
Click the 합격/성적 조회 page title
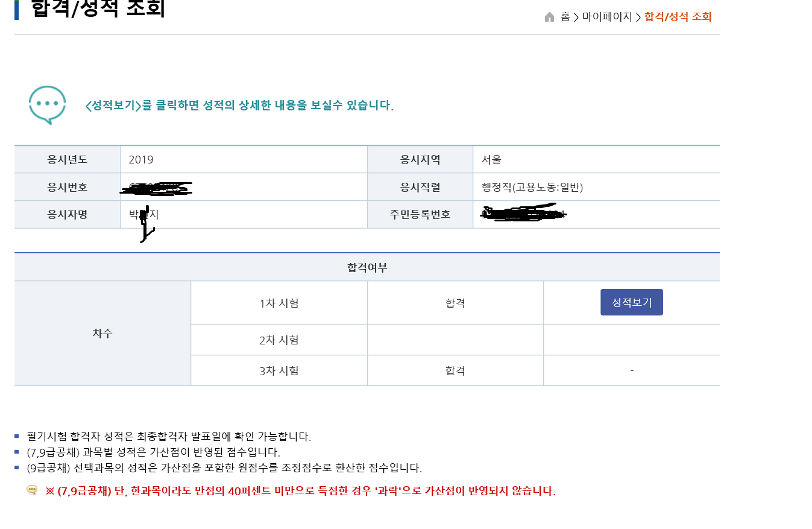(x=98, y=8)
